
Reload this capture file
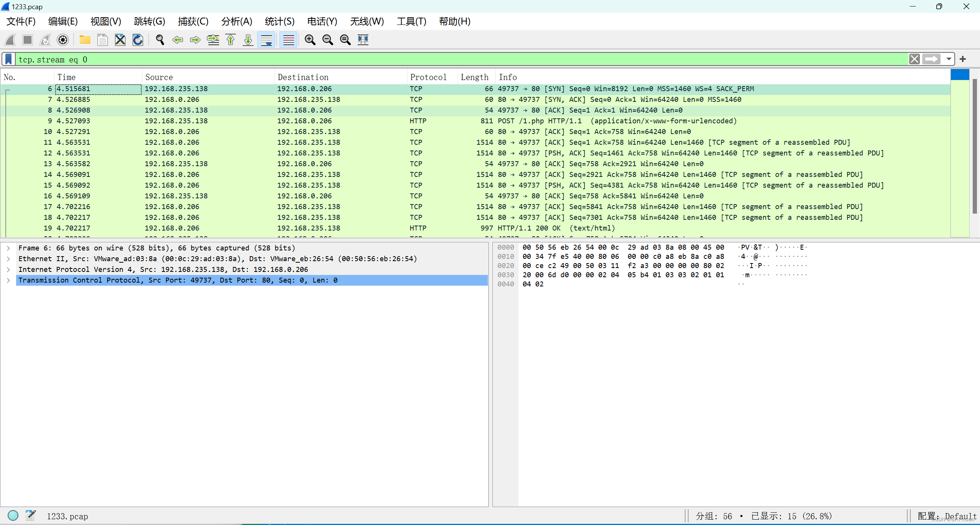coord(137,40)
